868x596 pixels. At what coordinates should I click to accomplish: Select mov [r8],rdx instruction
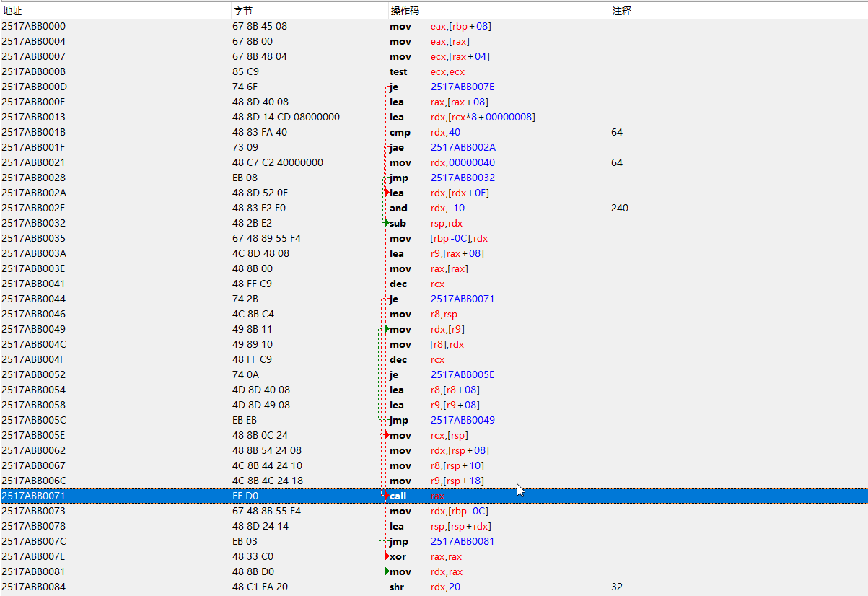point(427,344)
